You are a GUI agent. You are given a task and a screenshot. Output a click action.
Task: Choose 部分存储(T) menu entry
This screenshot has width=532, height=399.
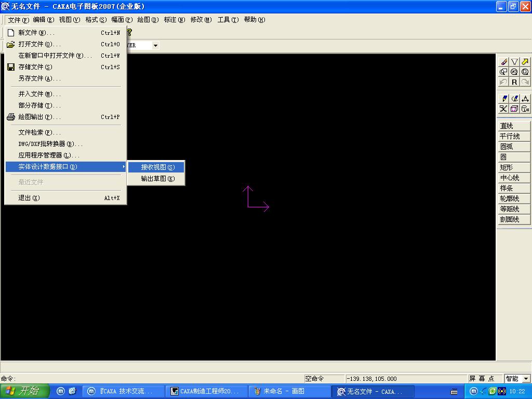pos(66,106)
